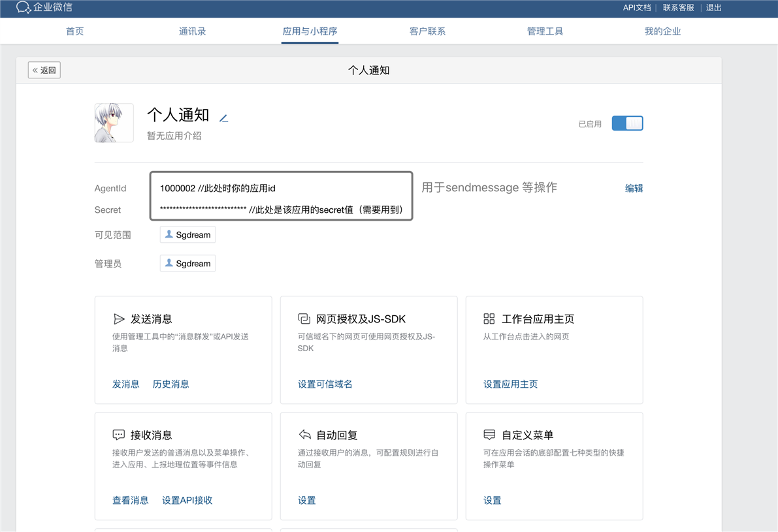
Task: Click the 工作台应用主页 grid icon
Action: click(489, 319)
